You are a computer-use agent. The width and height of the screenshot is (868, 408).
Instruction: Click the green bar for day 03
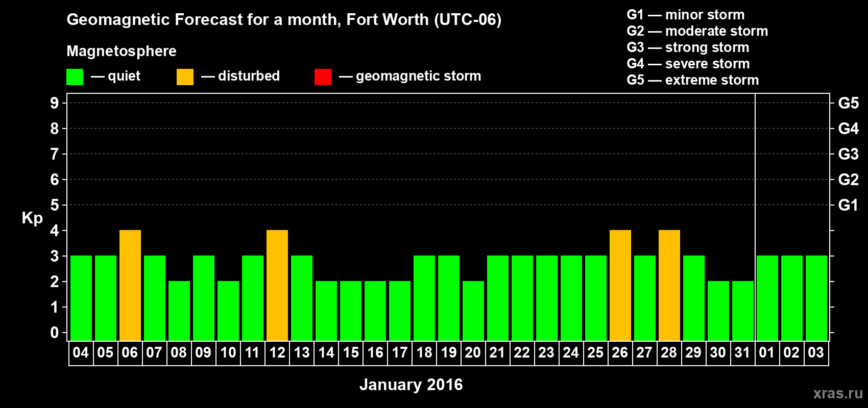[x=816, y=298]
